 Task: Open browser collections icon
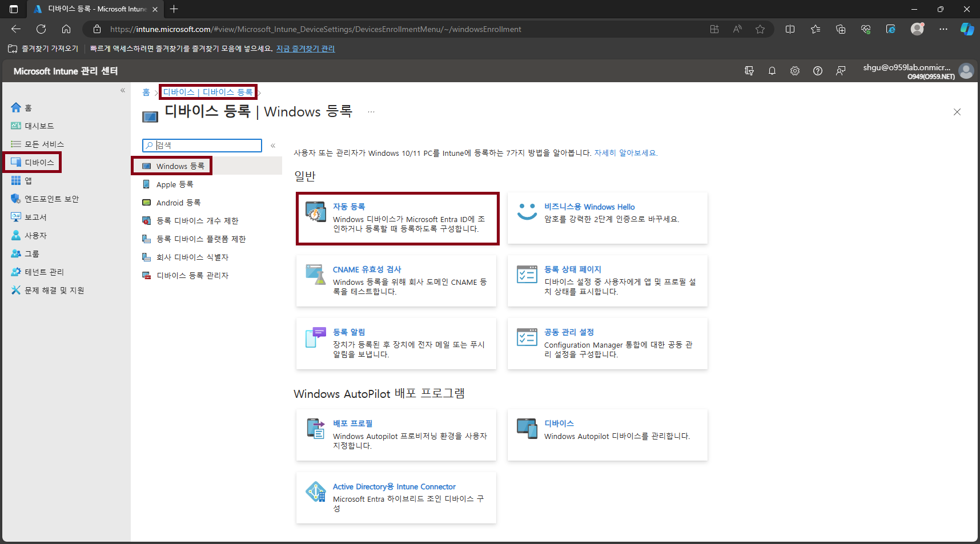click(841, 29)
